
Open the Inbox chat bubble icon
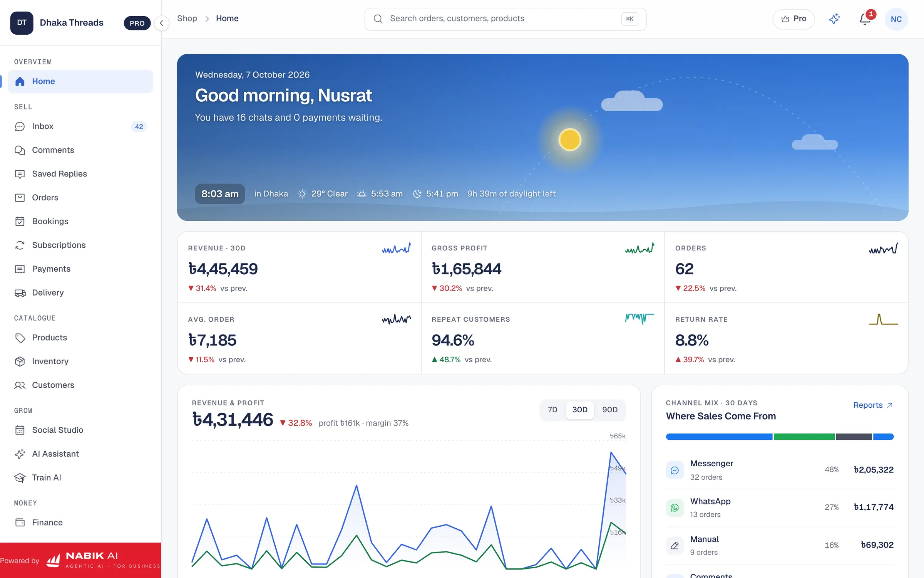[x=20, y=126]
